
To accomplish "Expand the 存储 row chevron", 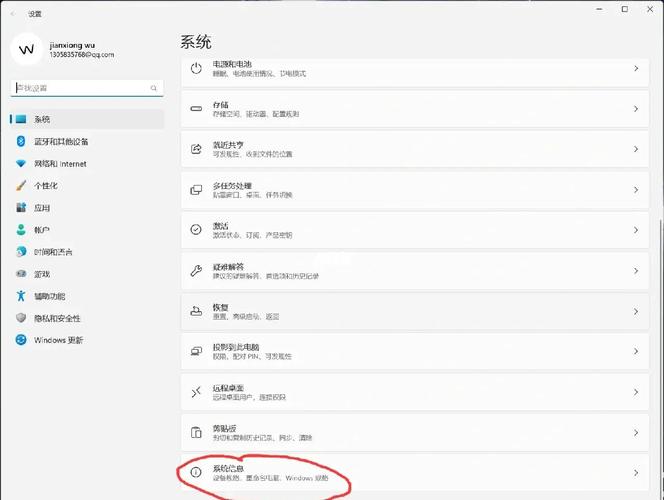I will click(x=636, y=109).
